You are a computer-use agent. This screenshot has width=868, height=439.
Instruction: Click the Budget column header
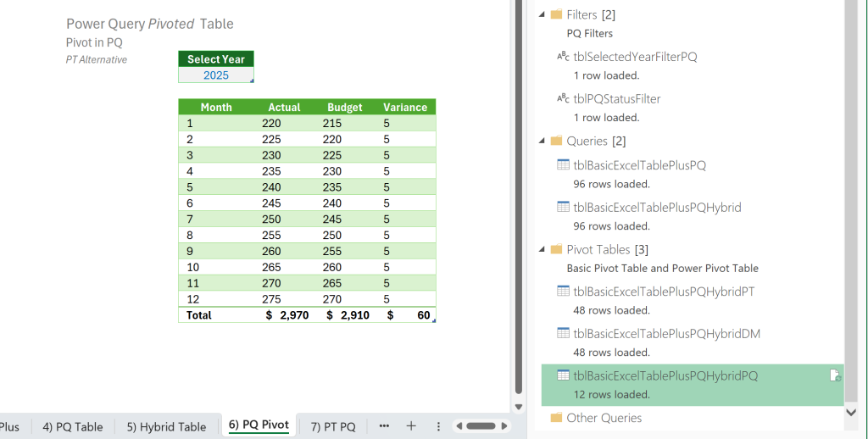click(344, 107)
